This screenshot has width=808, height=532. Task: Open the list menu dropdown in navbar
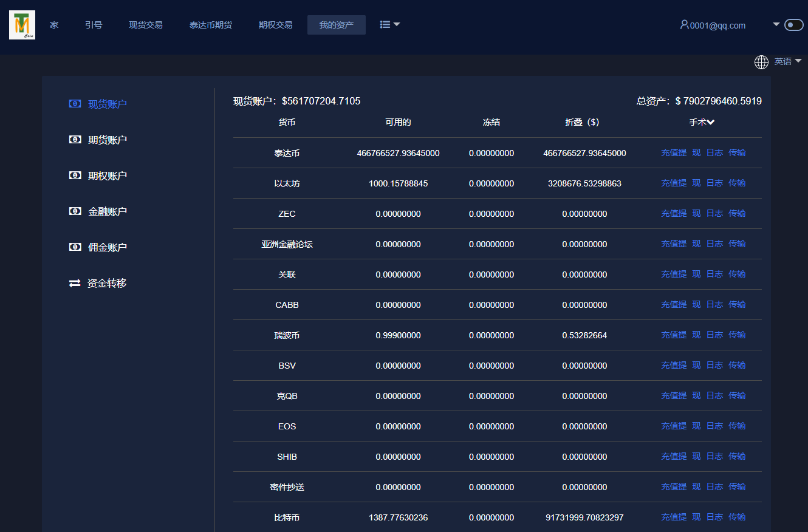pyautogui.click(x=389, y=25)
